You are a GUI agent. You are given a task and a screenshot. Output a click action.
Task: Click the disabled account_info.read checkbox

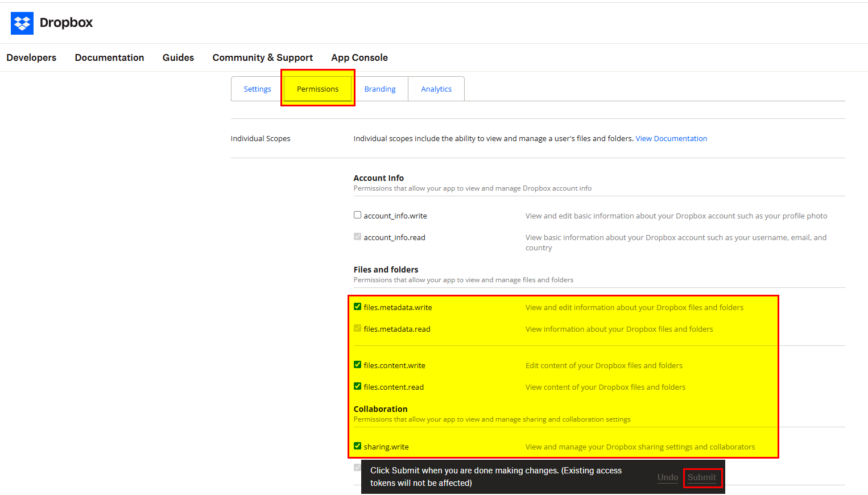[x=357, y=237]
